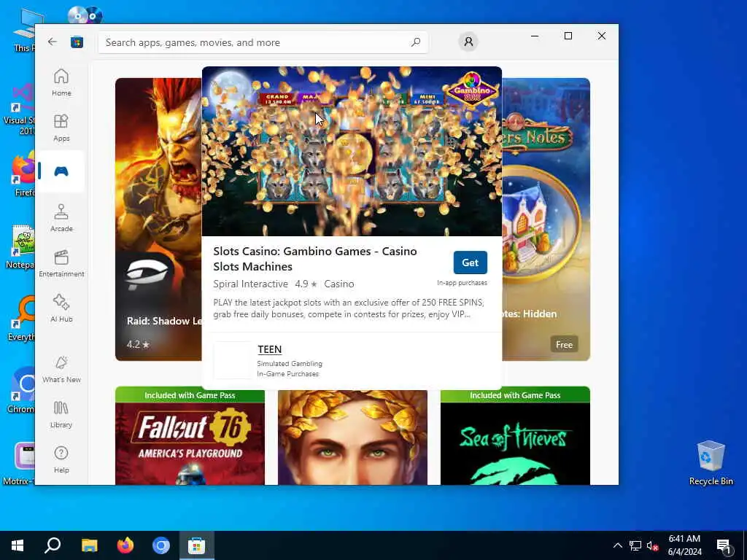Image resolution: width=747 pixels, height=560 pixels.
Task: Click the In-app purchases note
Action: pos(462,283)
